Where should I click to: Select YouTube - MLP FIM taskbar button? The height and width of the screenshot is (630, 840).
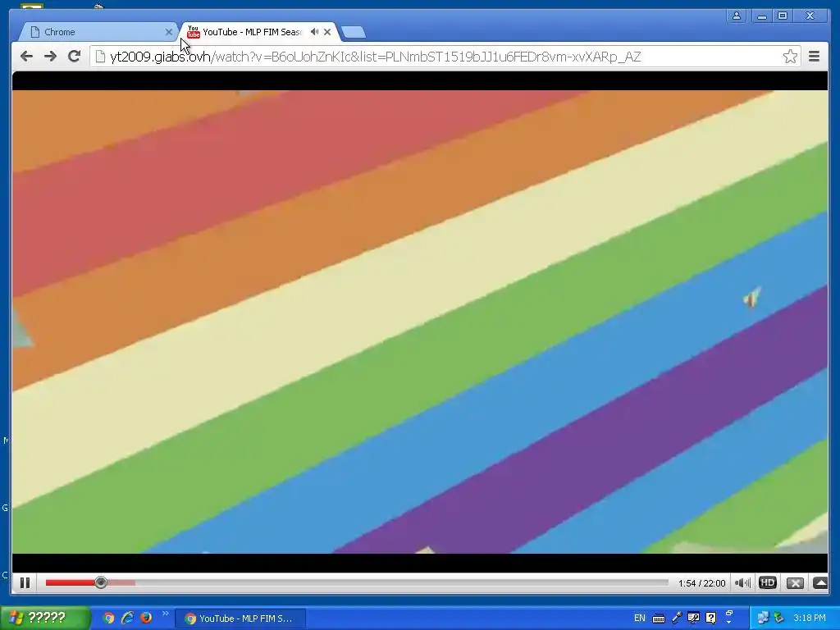(240, 619)
